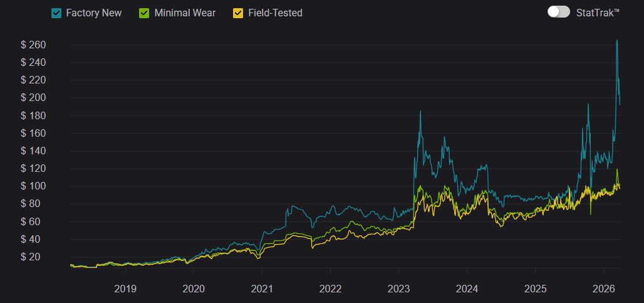This screenshot has height=303, width=644.
Task: Click the 2021 x-axis year label
Action: tap(262, 289)
